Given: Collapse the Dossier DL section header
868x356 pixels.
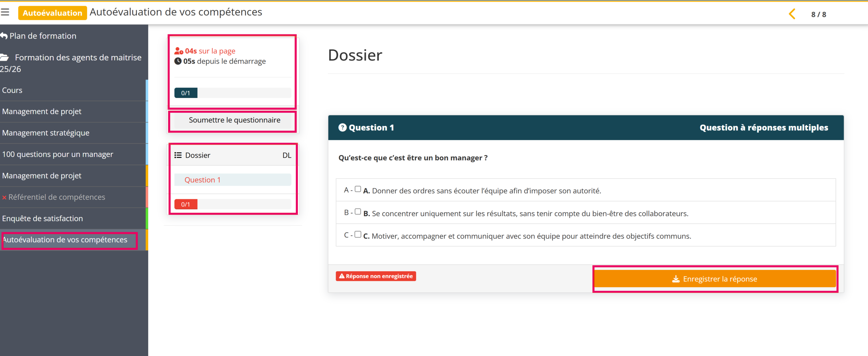Looking at the screenshot, I should (x=233, y=155).
